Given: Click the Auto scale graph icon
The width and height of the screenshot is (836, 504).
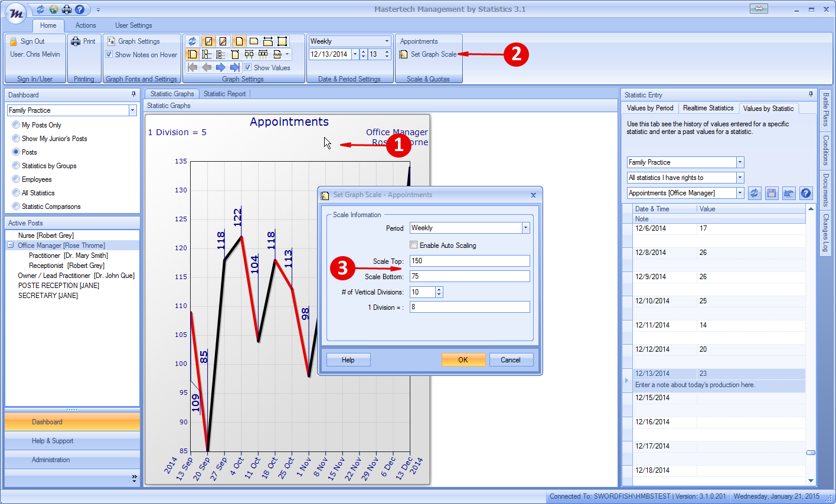Looking at the screenshot, I should point(277,54).
